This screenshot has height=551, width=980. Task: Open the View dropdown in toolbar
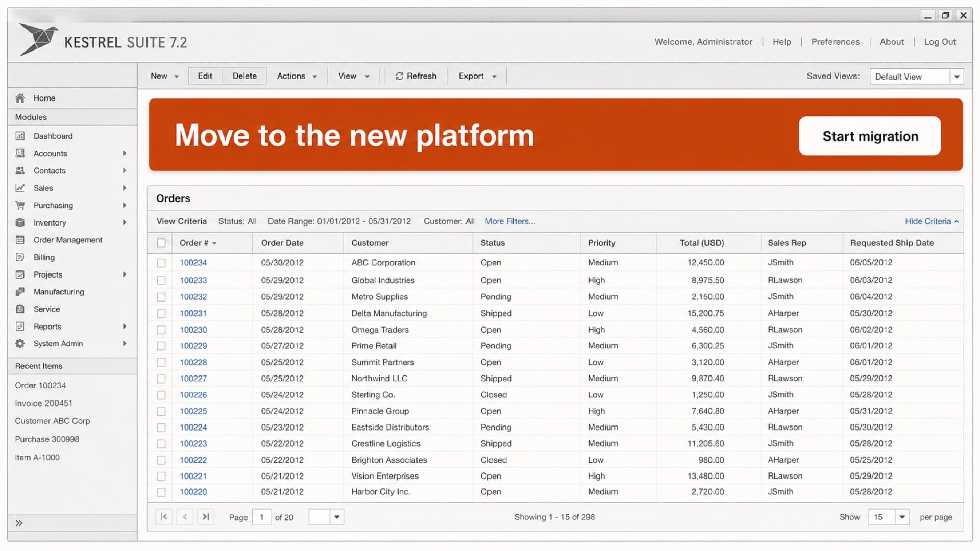coord(354,76)
